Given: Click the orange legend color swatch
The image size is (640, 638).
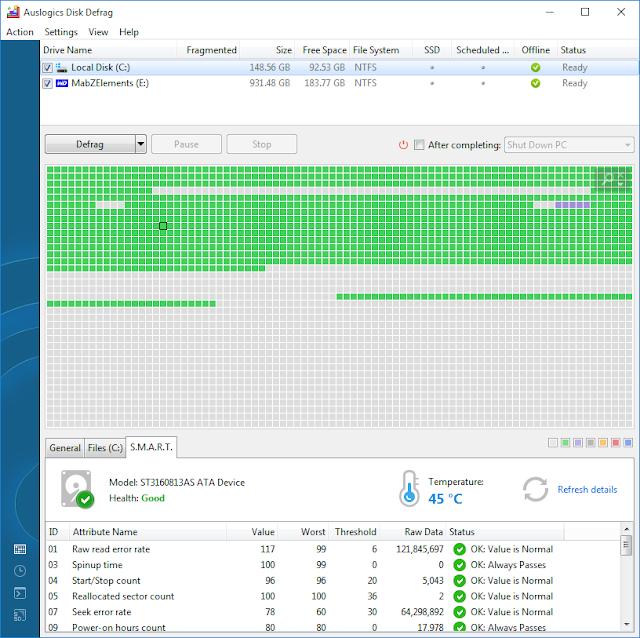Looking at the screenshot, I should (603, 443).
